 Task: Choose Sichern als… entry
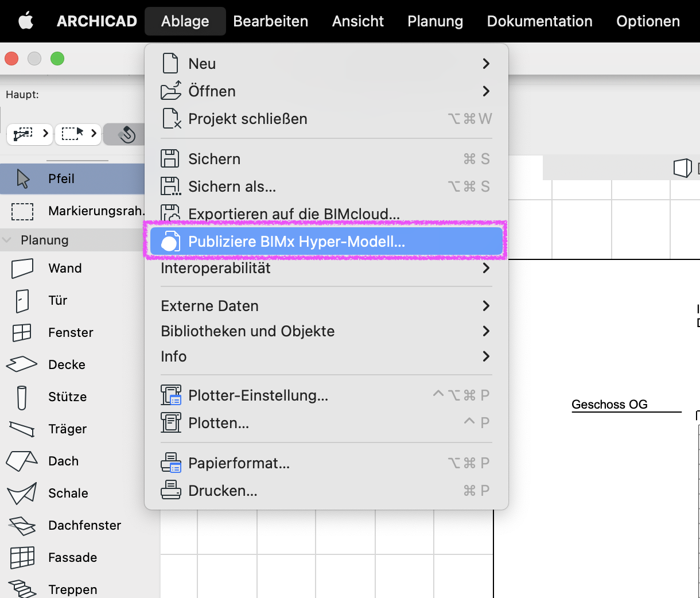tap(326, 187)
